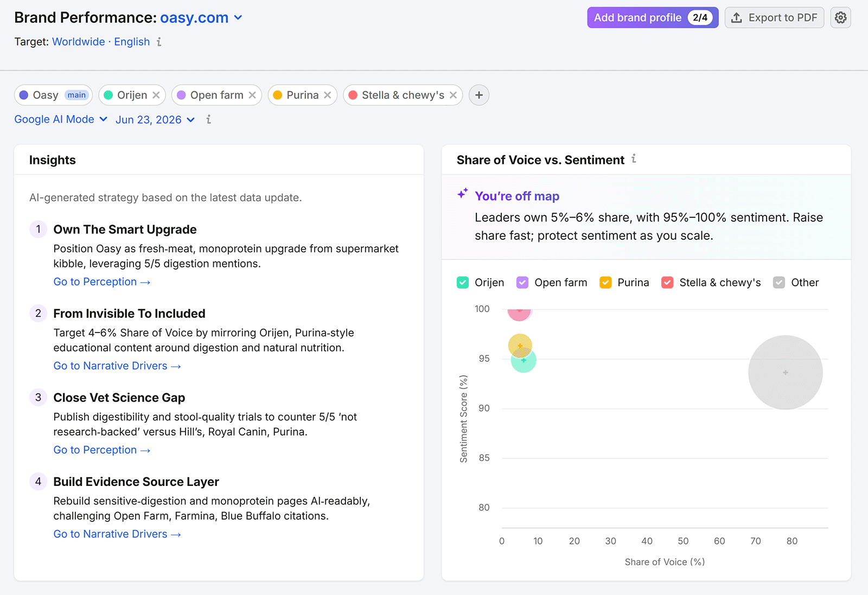Screen dimensions: 868x595
Task: Open the Jun 23, 2026 date dropdown
Action: pyautogui.click(x=155, y=119)
